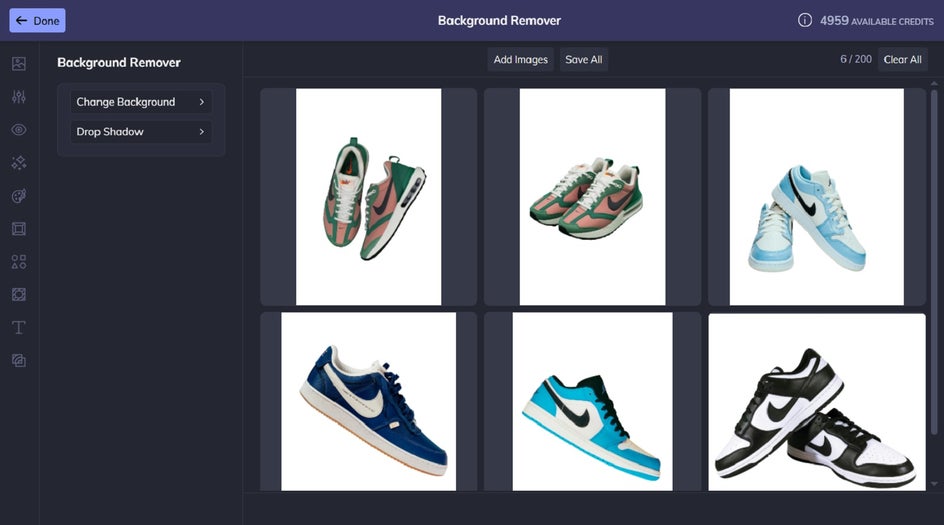
Task: Select the Text tool icon
Action: point(19,328)
